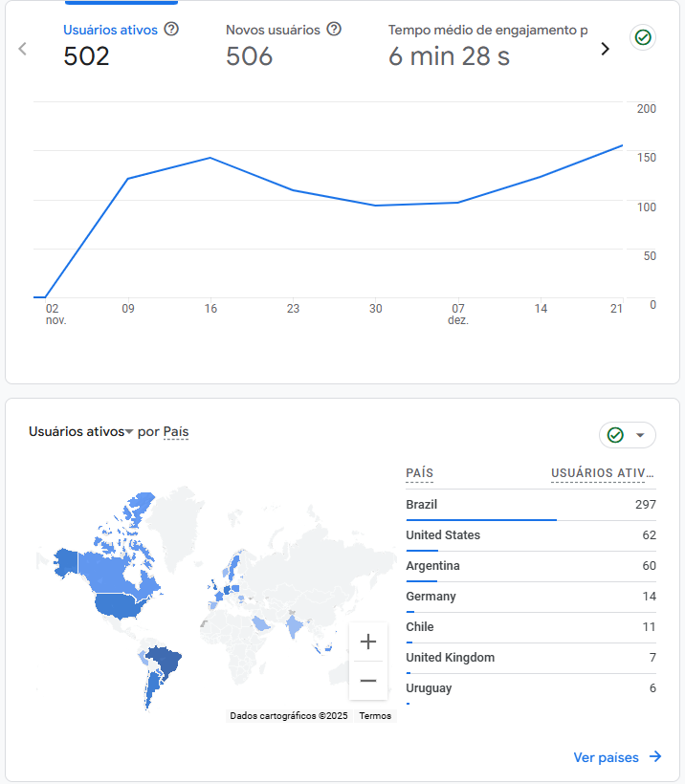Click United States value 62
The width and height of the screenshot is (685, 784).
(649, 535)
